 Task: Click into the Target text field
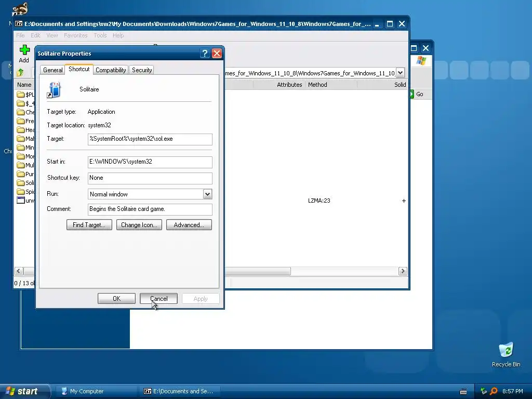pos(150,139)
